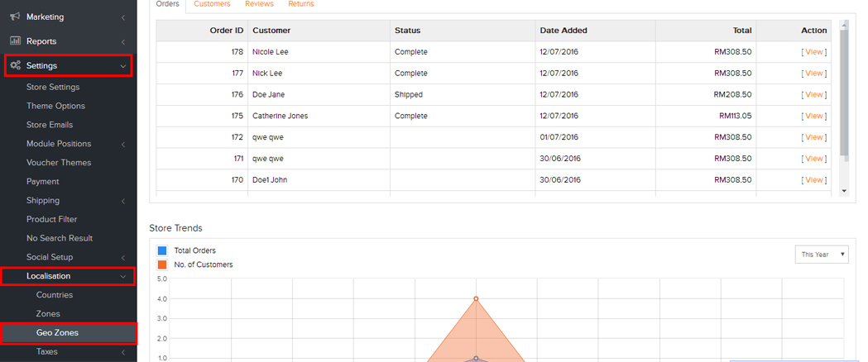Screen dimensions: 868x362
Task: Open Store Settings menu item
Action: point(53,87)
